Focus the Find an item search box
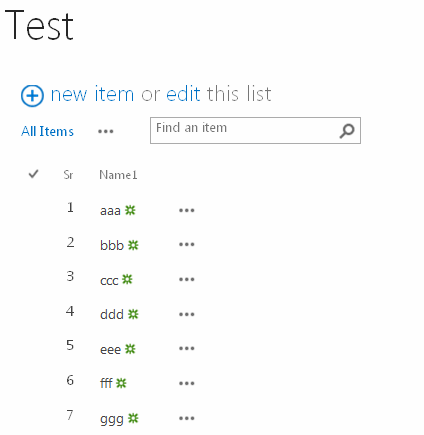Image resolution: width=424 pixels, height=435 pixels. [x=247, y=130]
